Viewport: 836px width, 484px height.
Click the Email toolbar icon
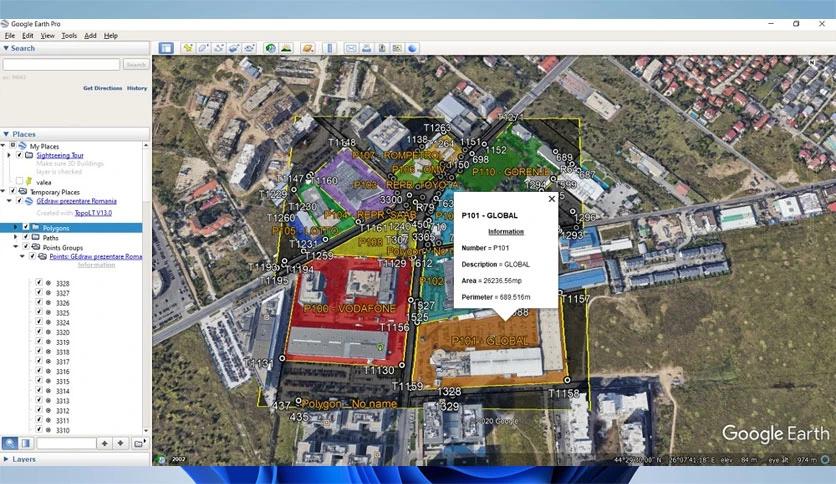click(351, 48)
